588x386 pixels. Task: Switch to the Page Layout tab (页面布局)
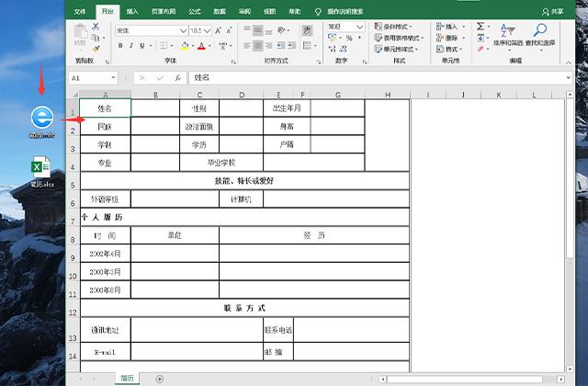(x=164, y=12)
